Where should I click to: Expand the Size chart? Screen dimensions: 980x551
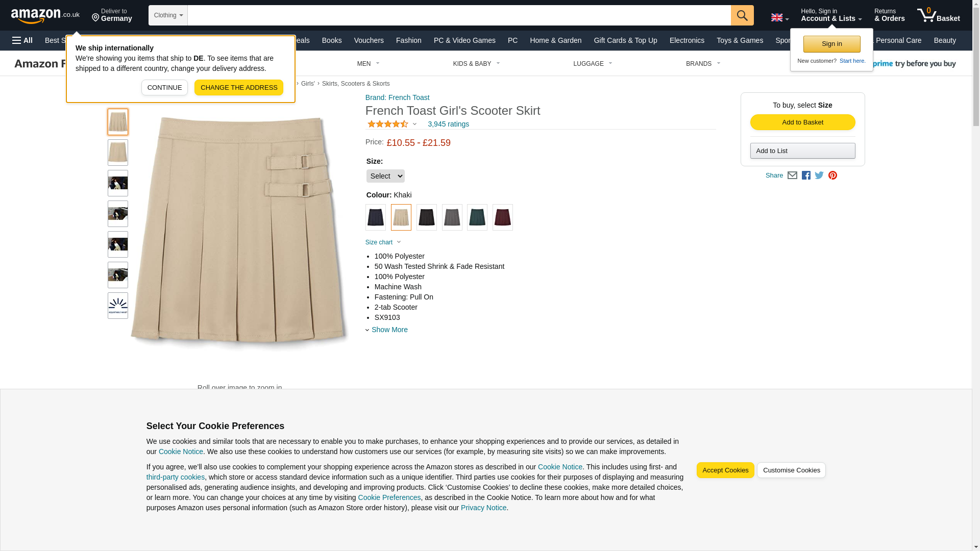[383, 242]
